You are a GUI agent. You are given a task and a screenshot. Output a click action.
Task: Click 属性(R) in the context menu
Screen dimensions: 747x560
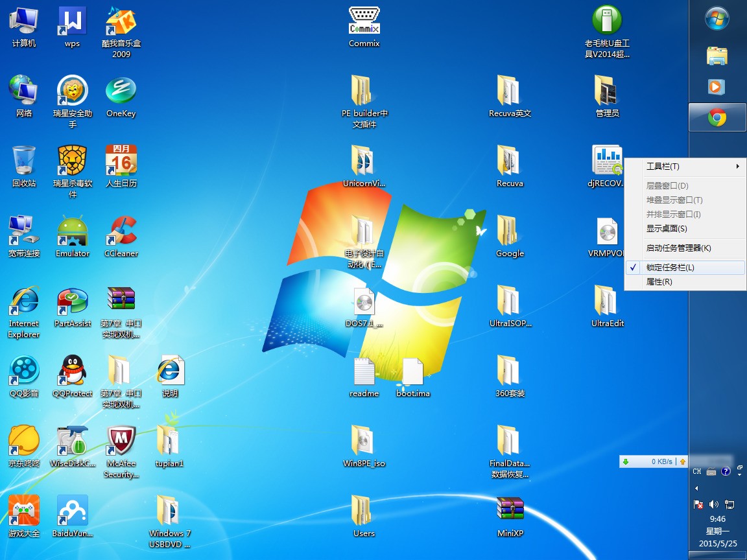pyautogui.click(x=659, y=281)
